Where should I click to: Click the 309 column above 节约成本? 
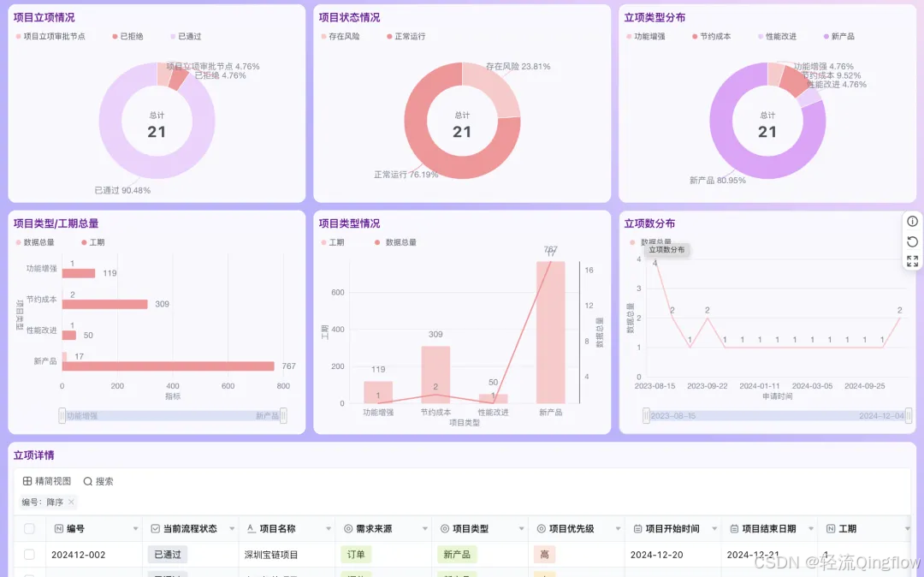tap(435, 375)
